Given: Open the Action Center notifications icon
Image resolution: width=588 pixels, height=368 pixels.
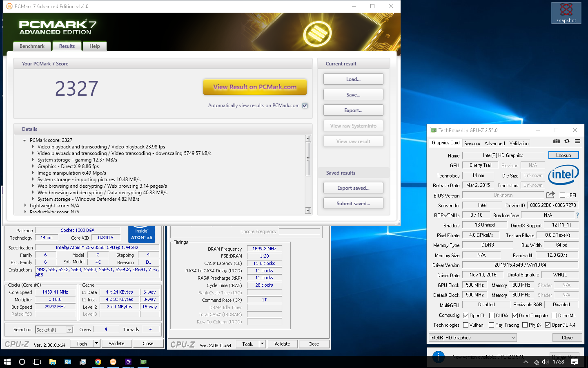Looking at the screenshot, I should (575, 362).
